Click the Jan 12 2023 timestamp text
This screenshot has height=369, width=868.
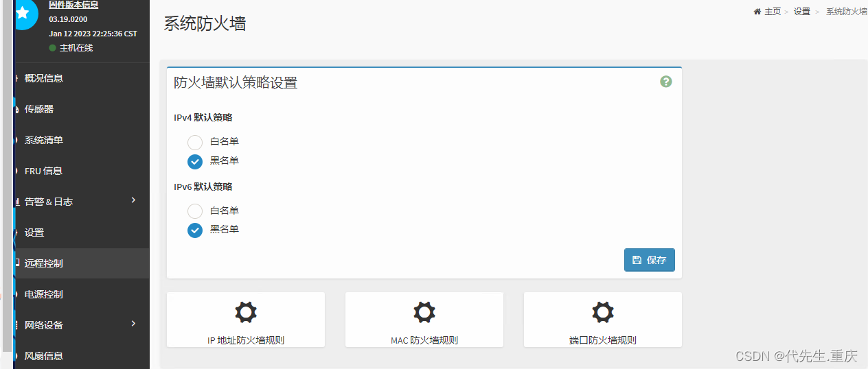click(93, 34)
